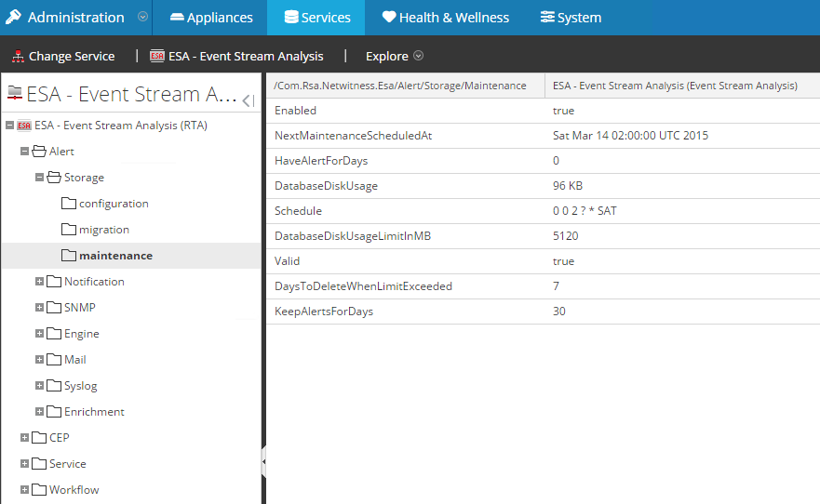Click the Notification folder icon

click(54, 282)
